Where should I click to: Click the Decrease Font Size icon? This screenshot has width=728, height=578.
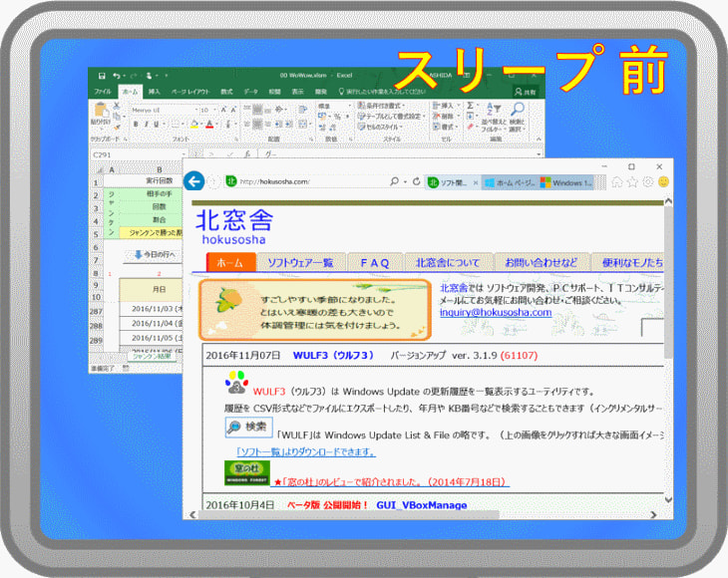click(x=233, y=110)
